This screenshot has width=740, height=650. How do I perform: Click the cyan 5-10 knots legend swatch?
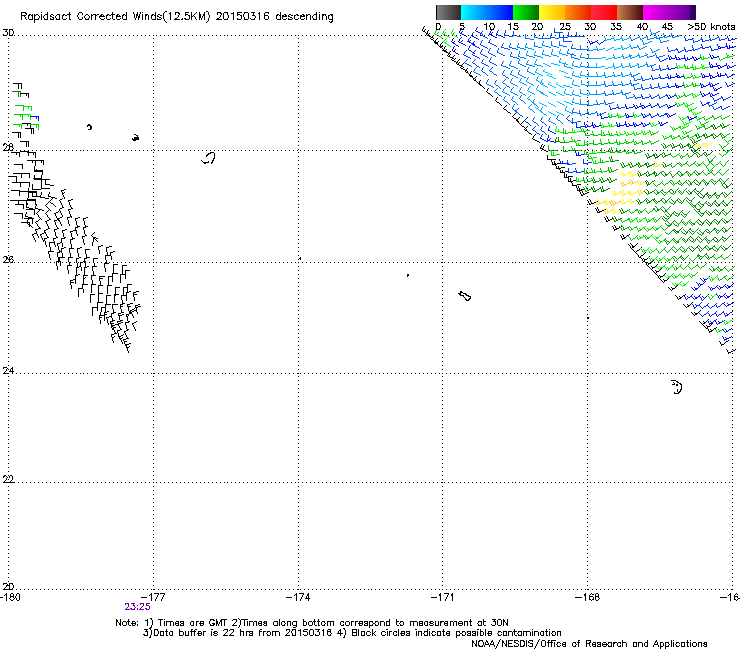[474, 12]
